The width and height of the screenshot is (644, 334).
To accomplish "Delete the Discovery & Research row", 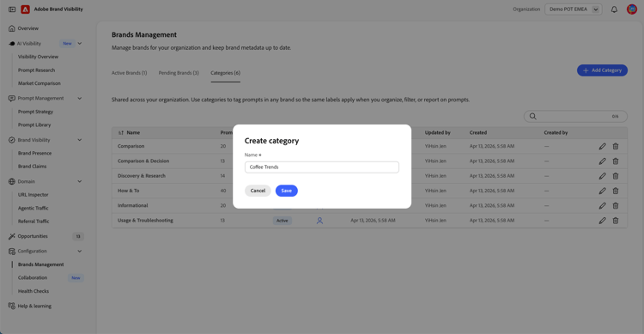I will (x=616, y=176).
